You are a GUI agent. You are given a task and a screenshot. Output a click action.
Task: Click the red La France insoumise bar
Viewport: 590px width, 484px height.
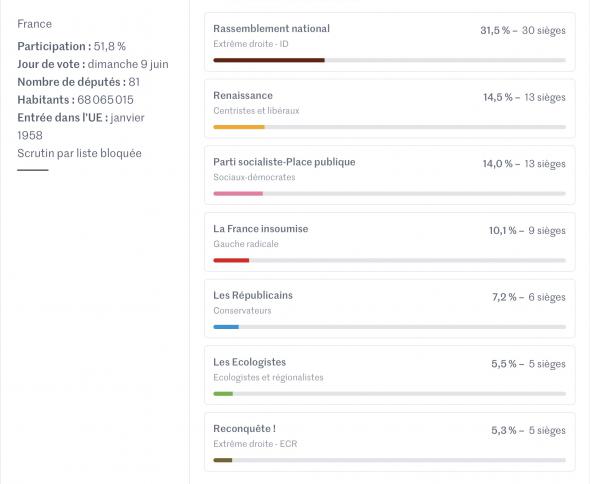(x=231, y=260)
